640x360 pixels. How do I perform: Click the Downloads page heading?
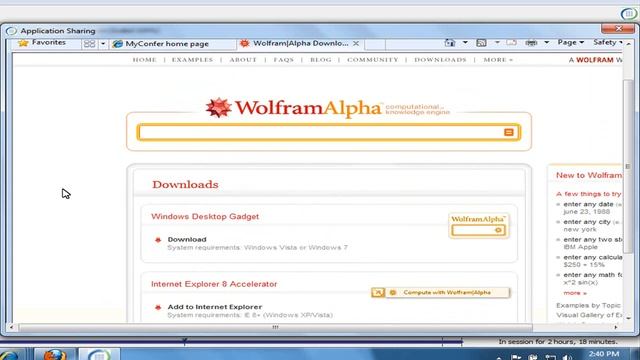185,184
